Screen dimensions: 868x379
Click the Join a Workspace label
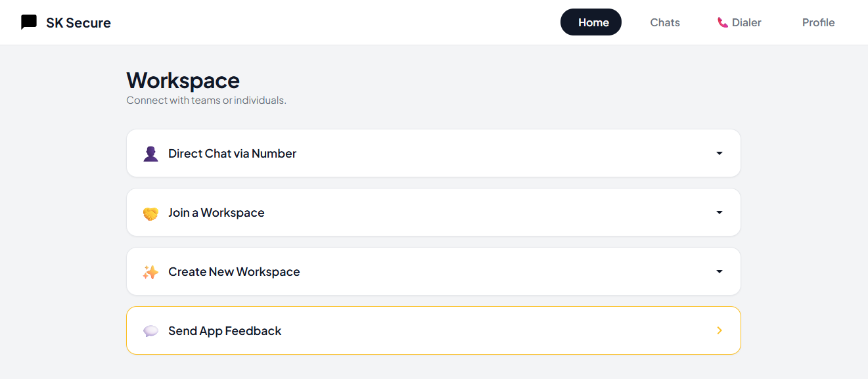point(216,213)
